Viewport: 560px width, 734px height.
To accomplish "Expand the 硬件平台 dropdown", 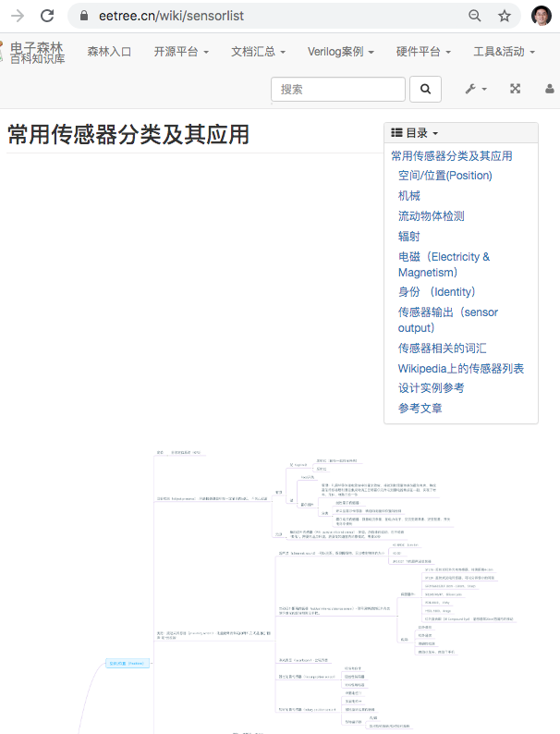I will tap(423, 52).
